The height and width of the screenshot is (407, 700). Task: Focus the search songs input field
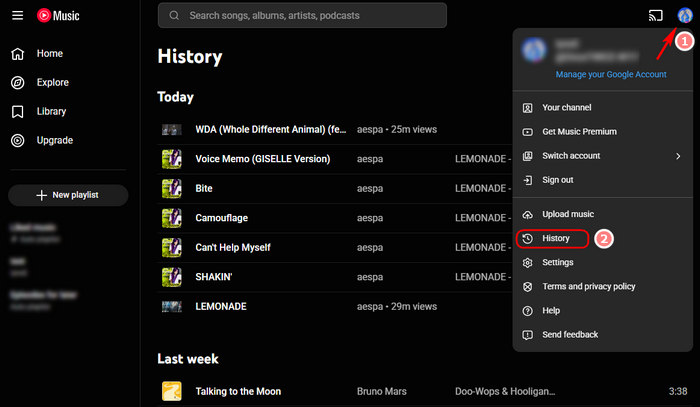point(302,16)
